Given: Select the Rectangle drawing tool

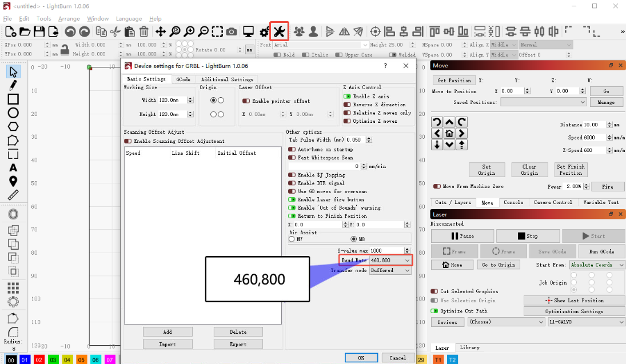Looking at the screenshot, I should click(x=13, y=99).
